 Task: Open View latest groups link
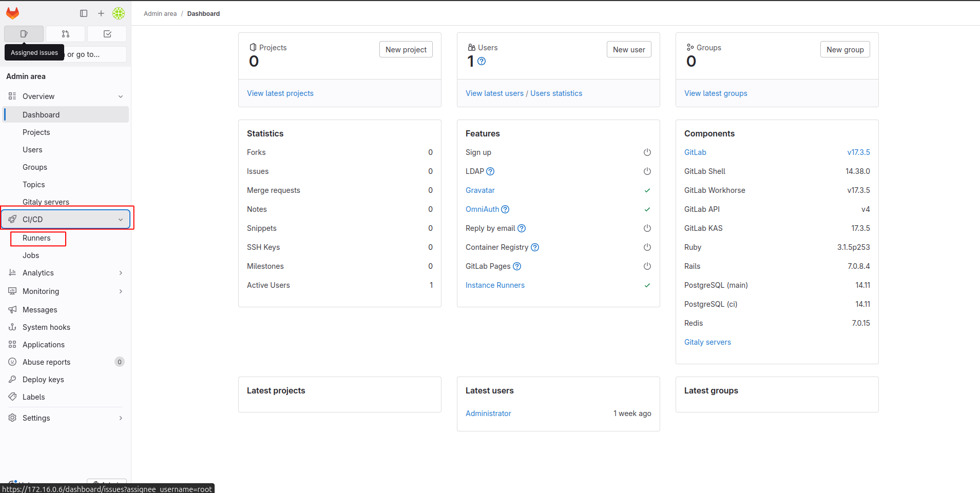716,93
